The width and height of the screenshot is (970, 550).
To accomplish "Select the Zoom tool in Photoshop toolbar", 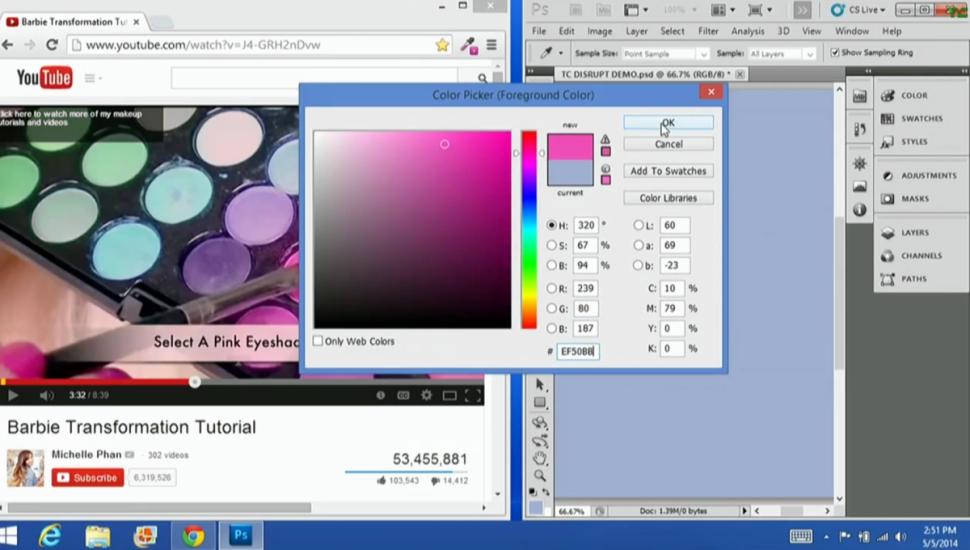I will pyautogui.click(x=540, y=475).
